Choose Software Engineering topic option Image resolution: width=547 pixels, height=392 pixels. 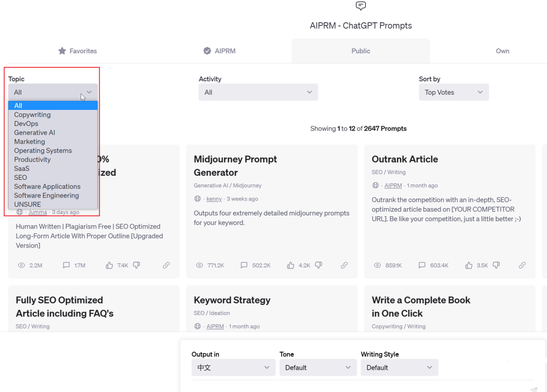(53, 195)
